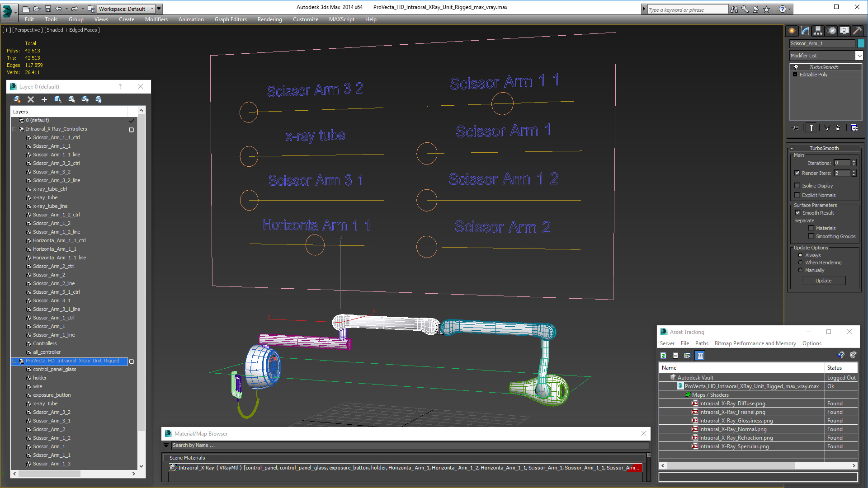Open the Modifier List dropdown

coord(859,56)
